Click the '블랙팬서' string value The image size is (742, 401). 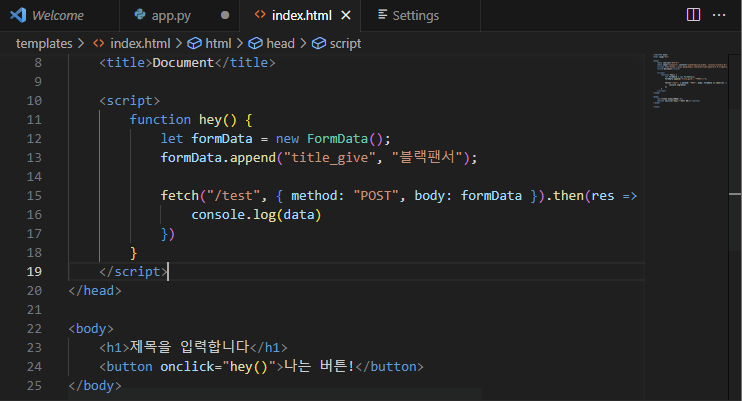427,157
